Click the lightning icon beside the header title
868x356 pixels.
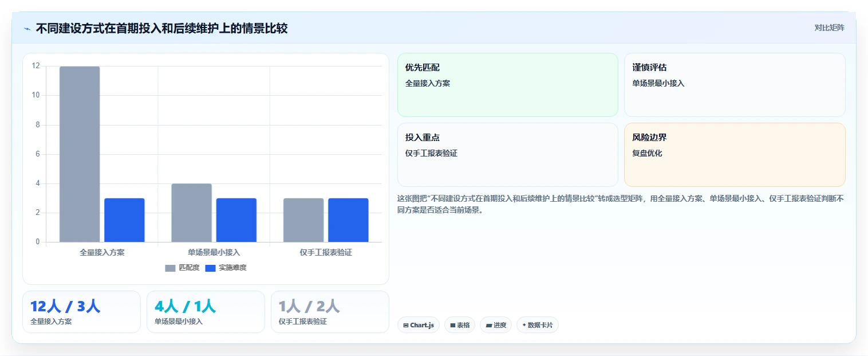[x=27, y=29]
